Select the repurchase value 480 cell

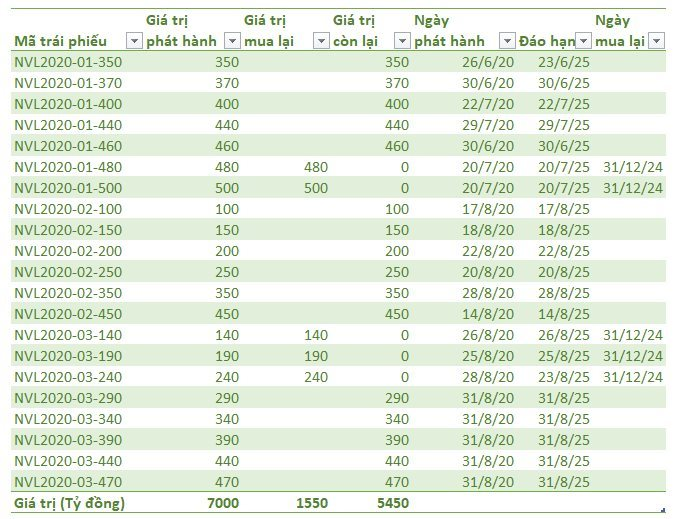coord(315,166)
